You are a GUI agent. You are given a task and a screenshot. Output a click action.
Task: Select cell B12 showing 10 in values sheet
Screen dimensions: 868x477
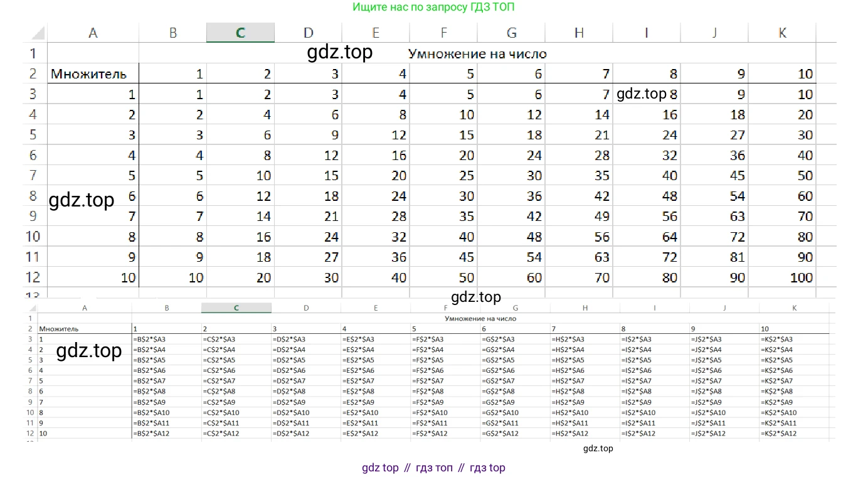click(x=172, y=277)
